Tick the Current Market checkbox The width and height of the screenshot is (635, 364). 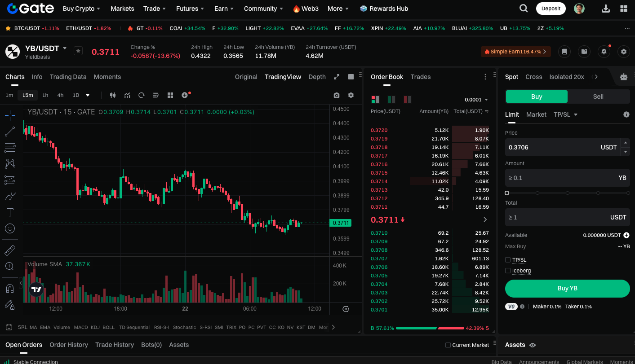pyautogui.click(x=448, y=345)
